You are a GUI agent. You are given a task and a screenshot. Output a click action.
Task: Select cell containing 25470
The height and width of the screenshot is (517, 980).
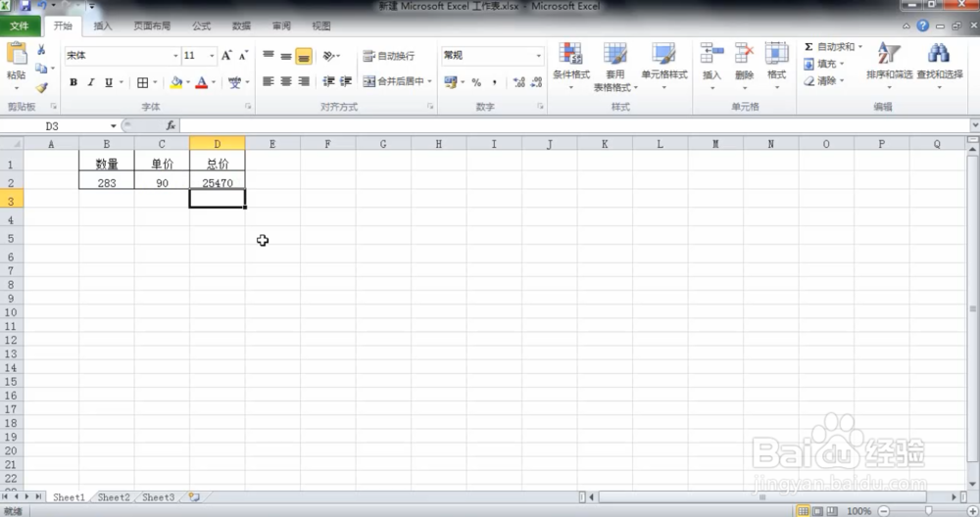click(217, 182)
